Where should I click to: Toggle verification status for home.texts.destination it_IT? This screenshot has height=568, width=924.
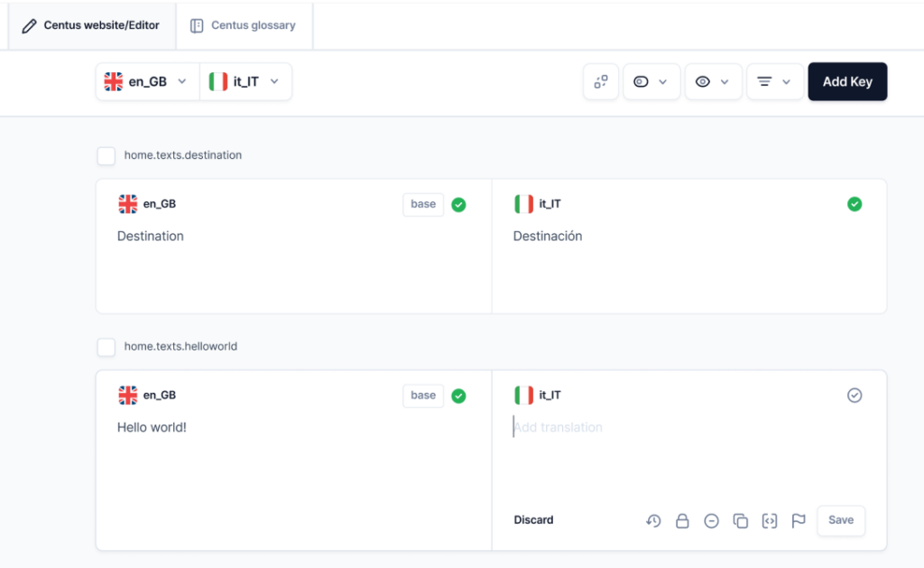coord(855,204)
